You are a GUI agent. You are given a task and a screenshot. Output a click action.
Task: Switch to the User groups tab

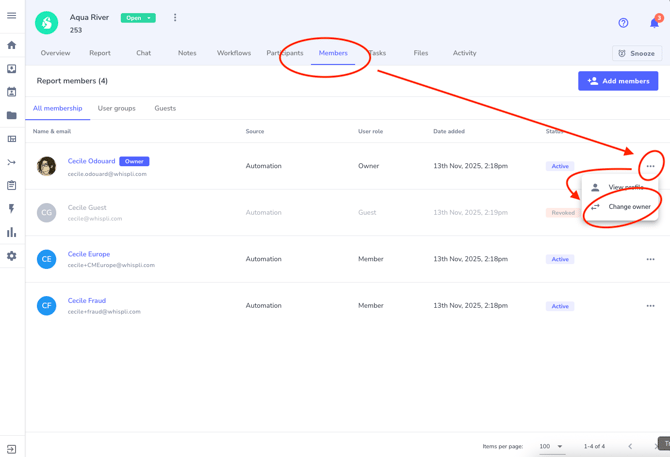(x=116, y=108)
